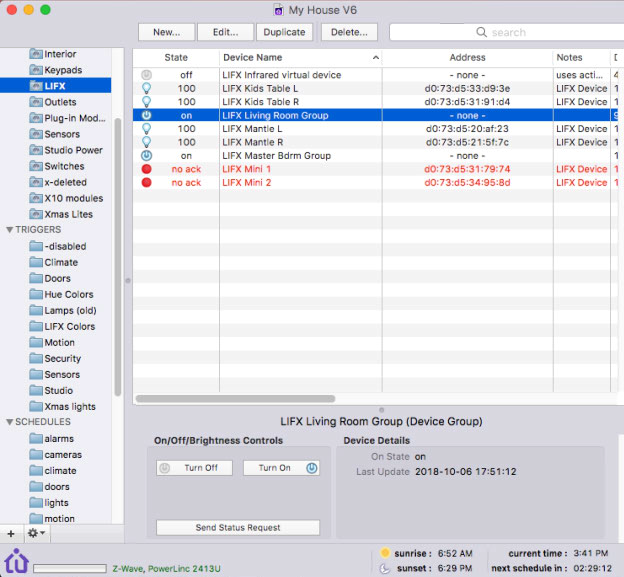
Task: Open the Xmas lights trigger folder
Action: coord(63,407)
